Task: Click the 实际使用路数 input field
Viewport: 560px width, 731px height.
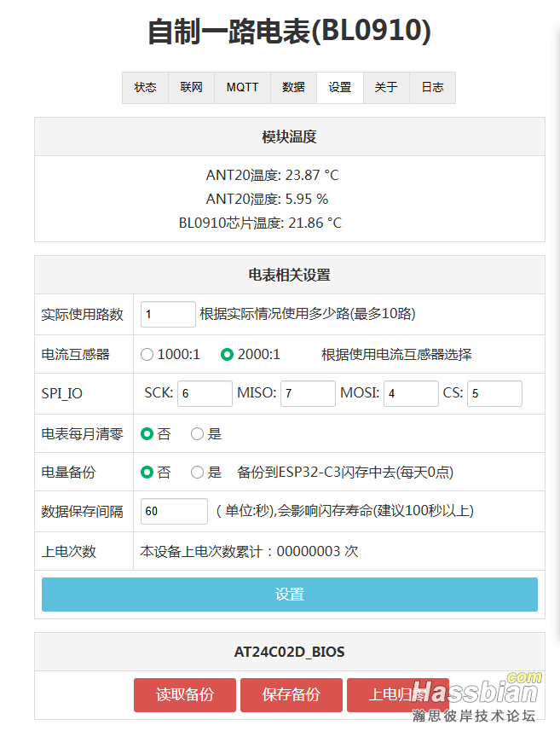Action: pos(168,314)
